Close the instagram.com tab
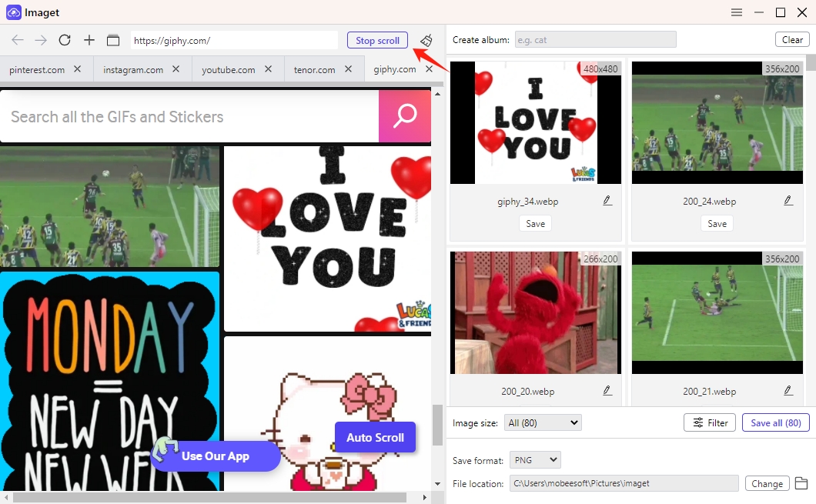 176,68
